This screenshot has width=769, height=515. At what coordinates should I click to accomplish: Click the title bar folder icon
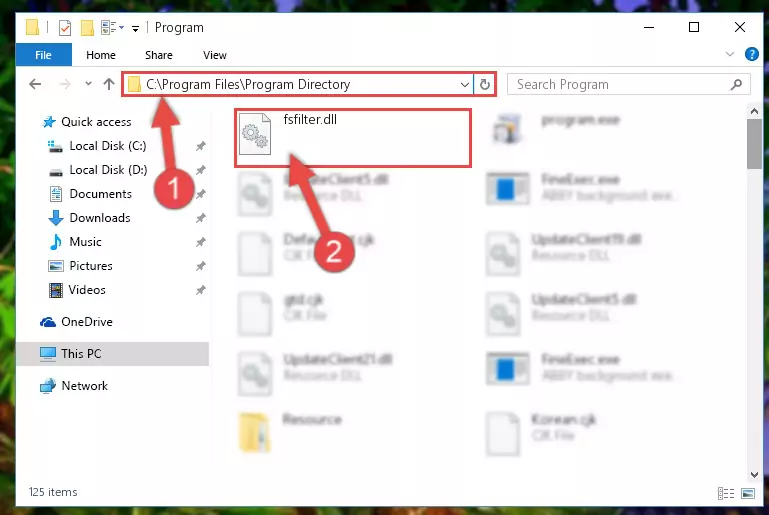click(x=32, y=27)
